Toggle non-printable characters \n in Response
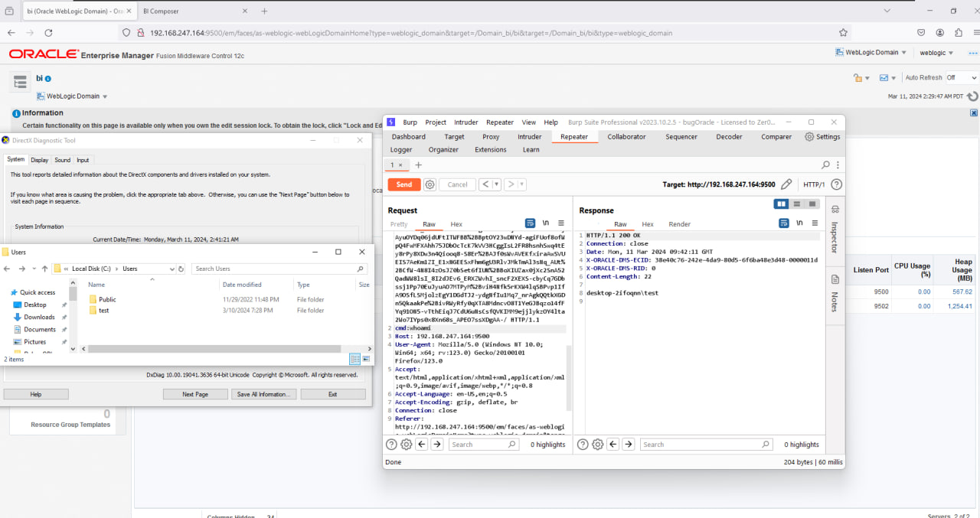Image resolution: width=980 pixels, height=518 pixels. [799, 223]
